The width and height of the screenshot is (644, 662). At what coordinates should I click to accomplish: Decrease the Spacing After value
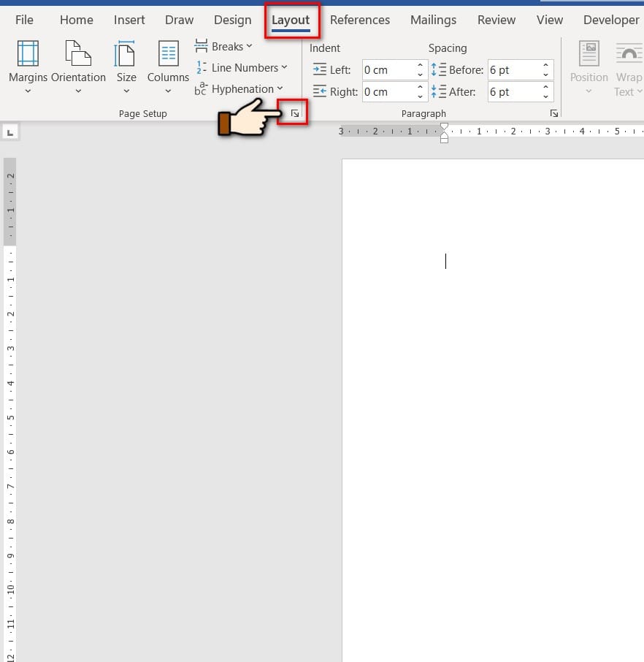tap(545, 96)
